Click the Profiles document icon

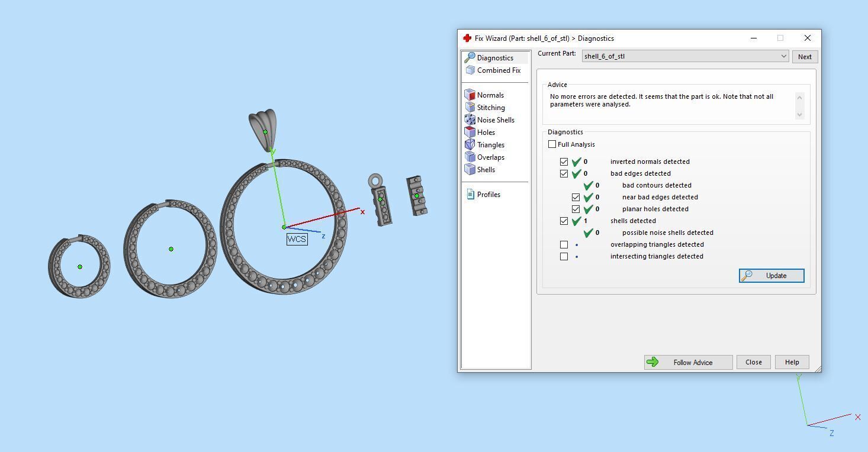pos(470,194)
